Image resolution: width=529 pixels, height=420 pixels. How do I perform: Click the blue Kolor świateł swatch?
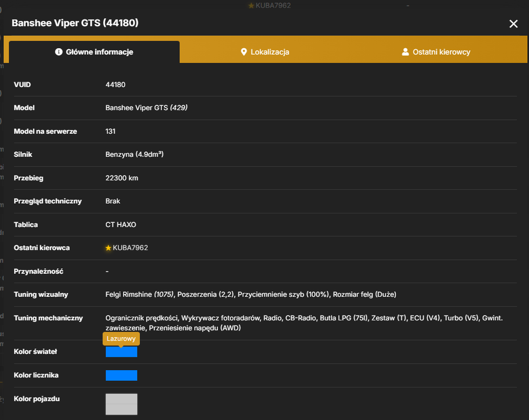point(121,352)
